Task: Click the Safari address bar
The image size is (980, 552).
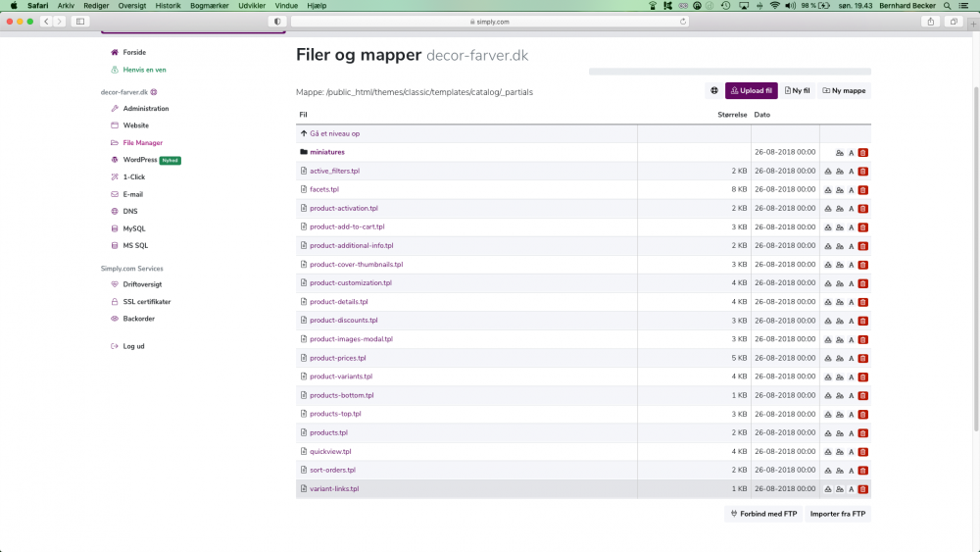Action: pyautogui.click(x=489, y=22)
